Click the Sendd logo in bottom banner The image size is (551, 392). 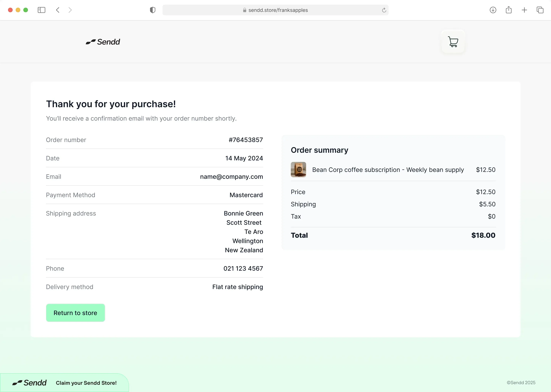tap(29, 383)
